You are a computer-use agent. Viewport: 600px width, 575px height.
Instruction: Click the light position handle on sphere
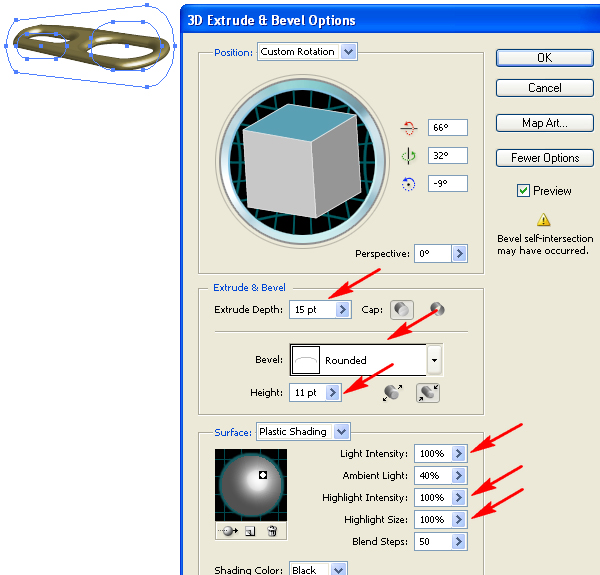coord(263,475)
